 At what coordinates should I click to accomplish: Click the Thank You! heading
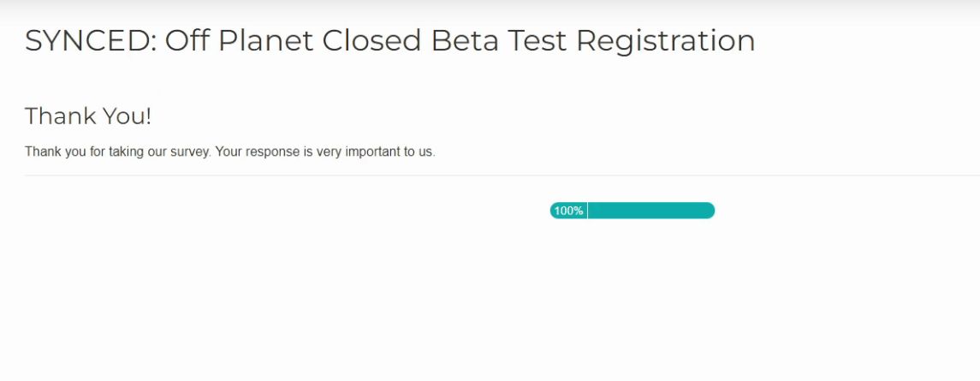coord(88,116)
